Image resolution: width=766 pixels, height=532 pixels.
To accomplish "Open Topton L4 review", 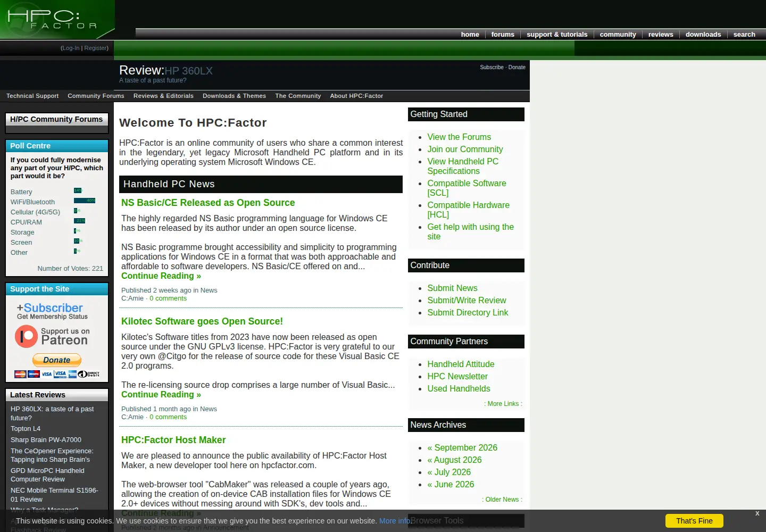I will point(26,429).
